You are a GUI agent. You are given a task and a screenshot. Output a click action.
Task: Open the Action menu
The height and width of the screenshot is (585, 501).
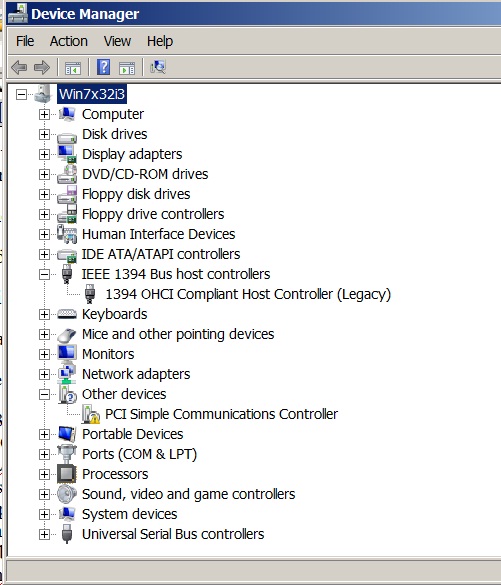pyautogui.click(x=69, y=41)
